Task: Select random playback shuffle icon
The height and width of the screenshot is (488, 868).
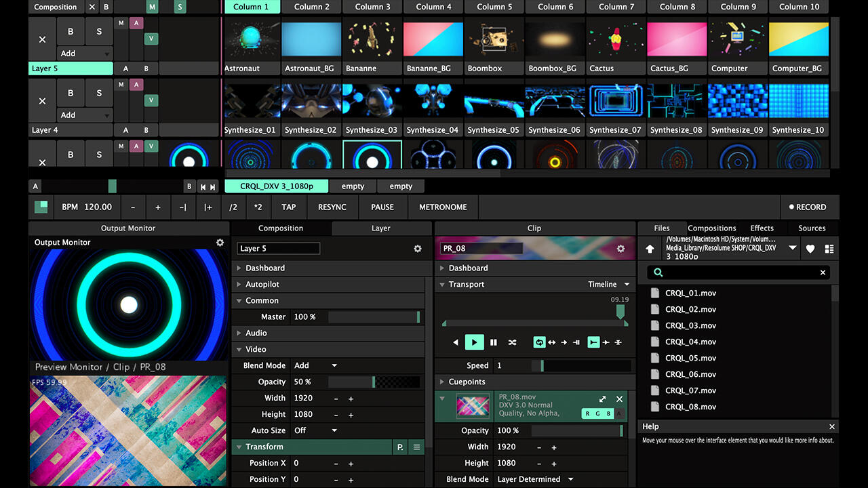Action: pyautogui.click(x=513, y=342)
